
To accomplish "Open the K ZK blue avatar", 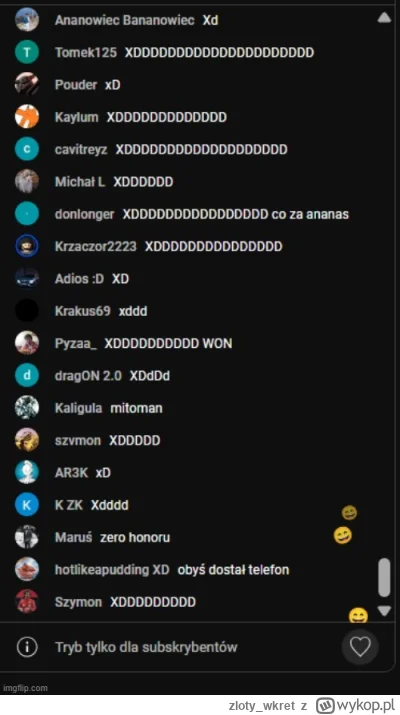I will (27, 505).
